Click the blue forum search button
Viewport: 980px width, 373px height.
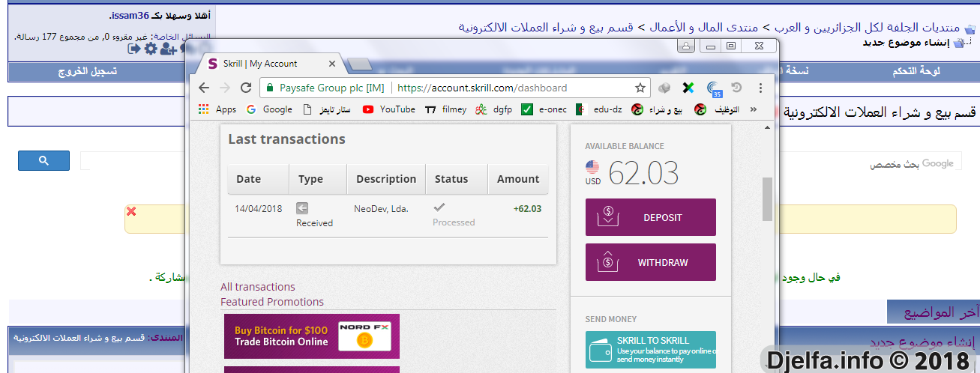click(x=43, y=160)
